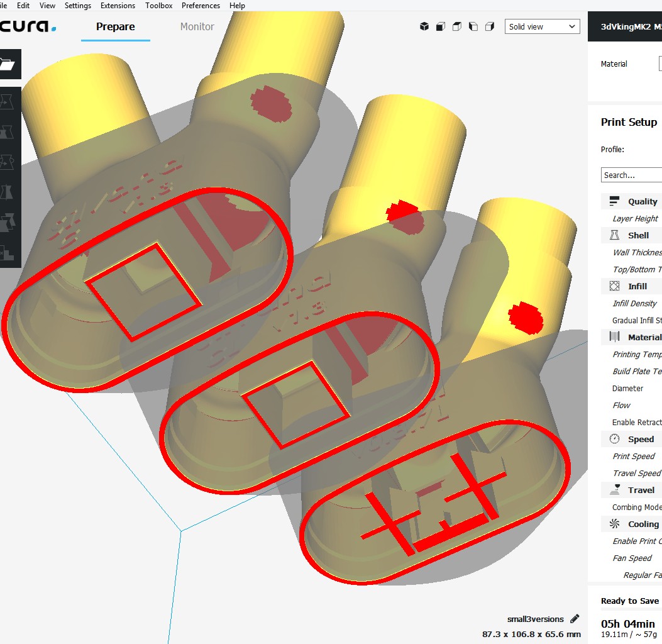662x644 pixels.
Task: Open the Toolbox menu
Action: pyautogui.click(x=158, y=6)
